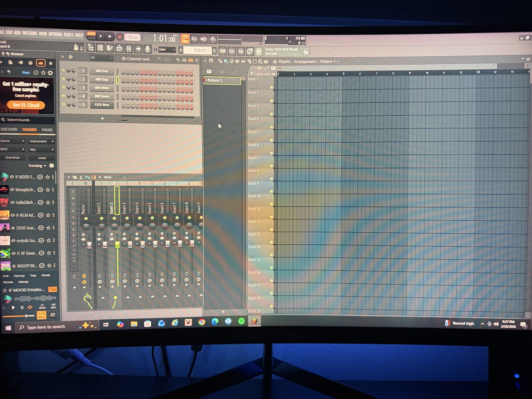Open more options for the SSISO Snar... sound

[x=54, y=227]
